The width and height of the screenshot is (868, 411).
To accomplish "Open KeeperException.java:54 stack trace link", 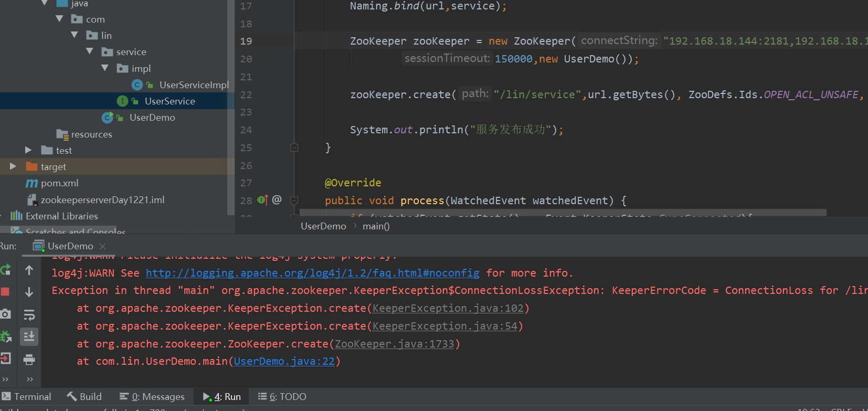I will click(445, 326).
